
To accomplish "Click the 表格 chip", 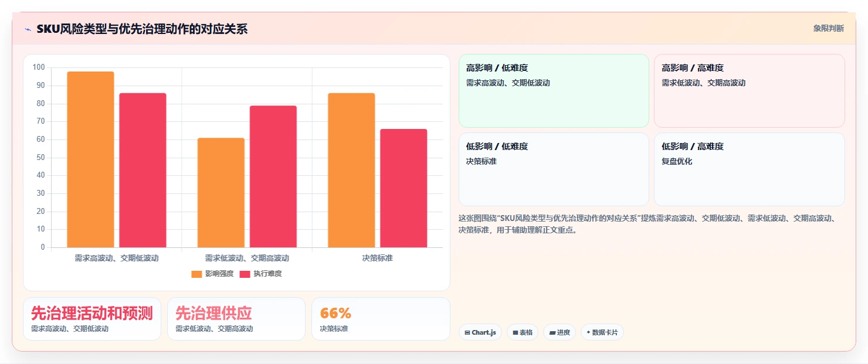I will pyautogui.click(x=523, y=332).
